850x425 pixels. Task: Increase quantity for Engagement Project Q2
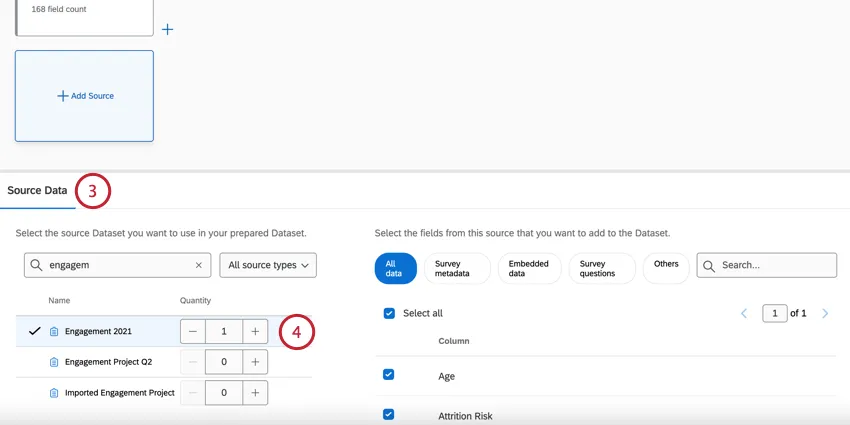(255, 362)
